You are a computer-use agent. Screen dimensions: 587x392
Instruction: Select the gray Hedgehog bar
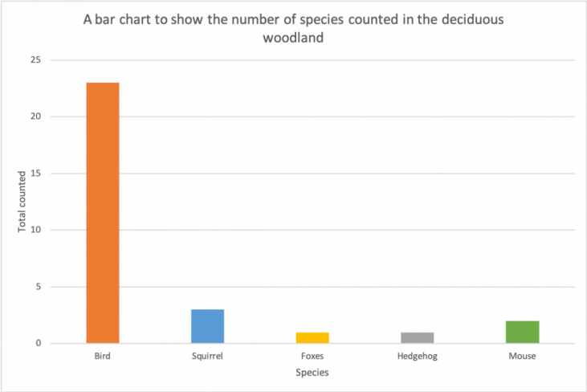pyautogui.click(x=418, y=337)
